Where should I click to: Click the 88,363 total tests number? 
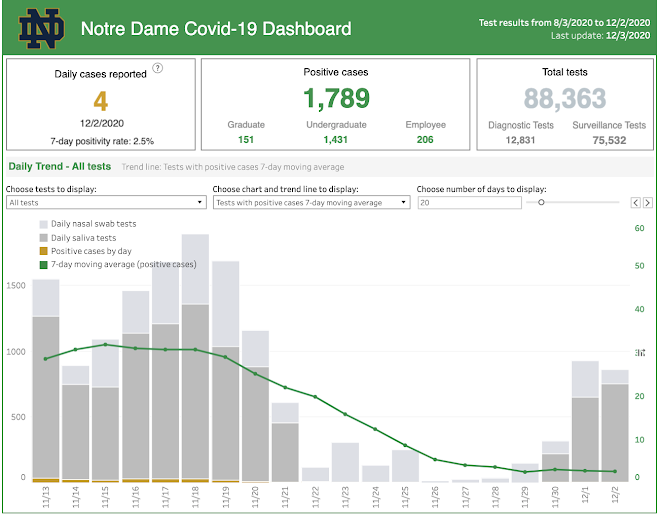564,99
